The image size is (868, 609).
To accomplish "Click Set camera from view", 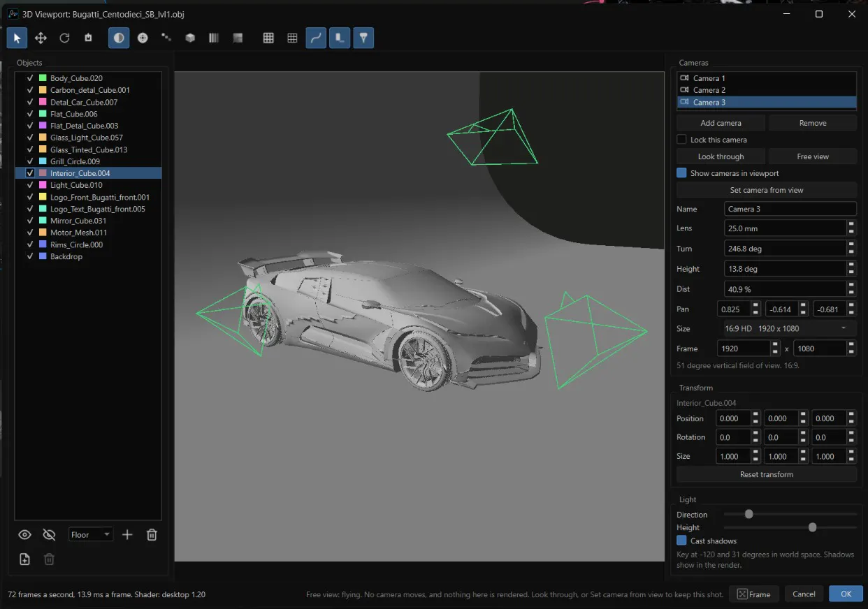I will tap(767, 190).
